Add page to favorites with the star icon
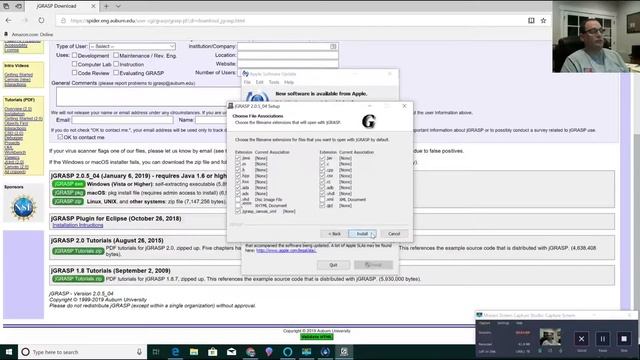640x360 pixels. click(543, 20)
